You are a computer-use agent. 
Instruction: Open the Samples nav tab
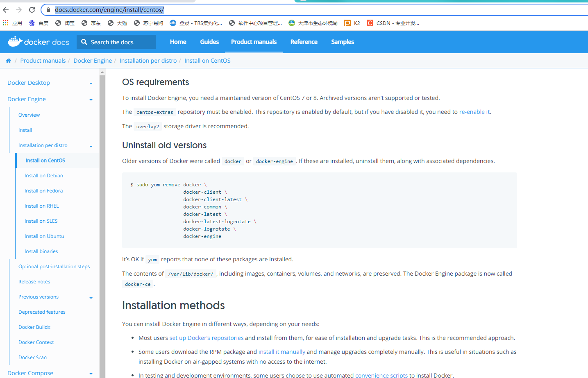(x=343, y=42)
